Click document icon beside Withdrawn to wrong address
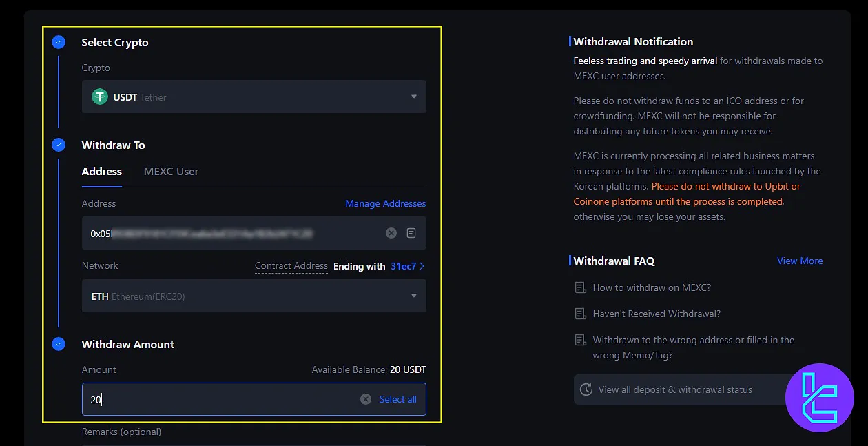868x446 pixels. click(580, 340)
